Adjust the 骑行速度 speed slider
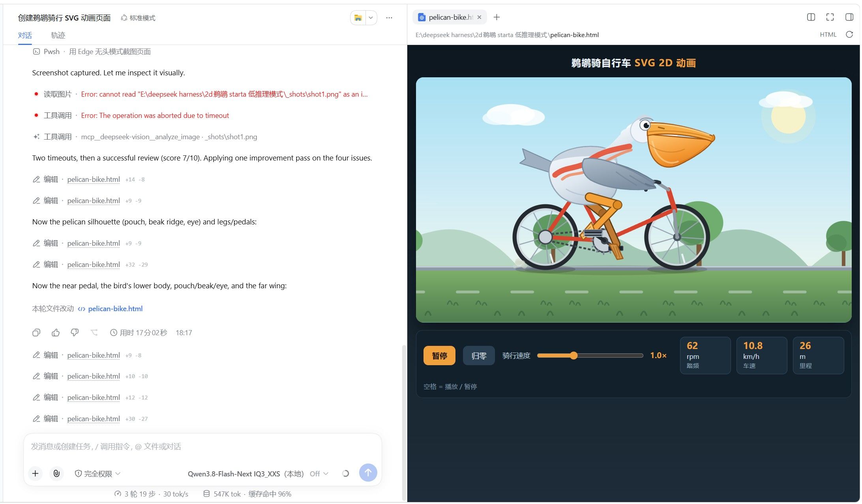Screen dimensions: 862x504 tap(590, 356)
